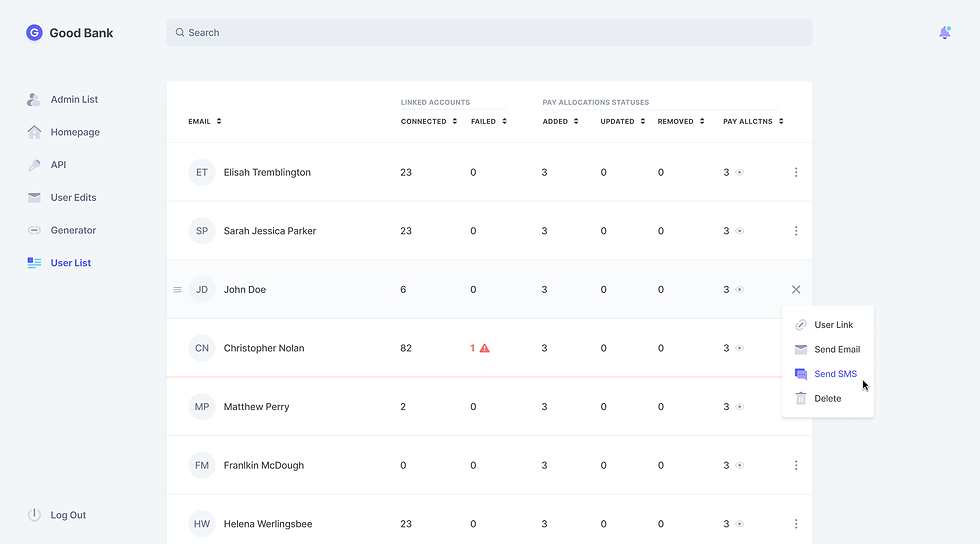Open the actions menu for Sarah Jessica Parker

pos(796,231)
